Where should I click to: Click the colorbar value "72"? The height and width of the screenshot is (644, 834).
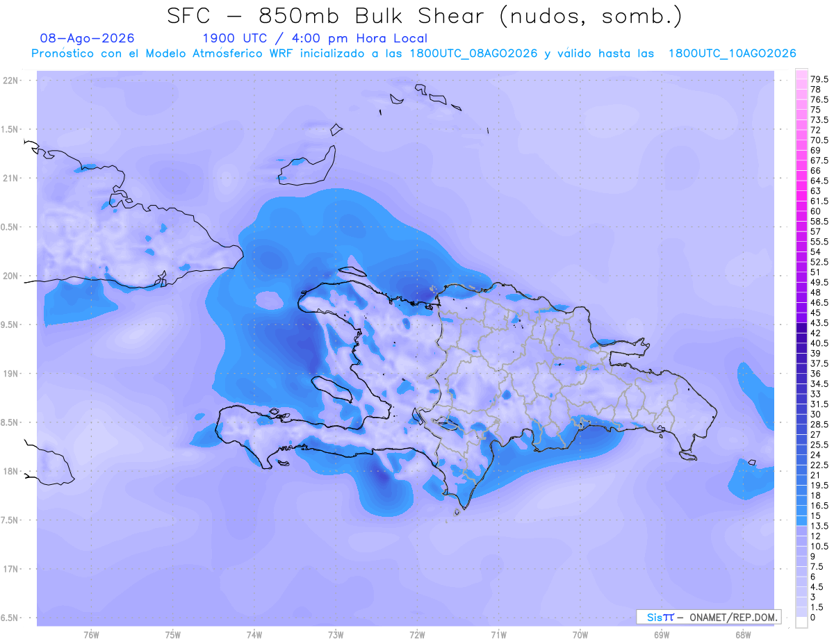tap(816, 130)
